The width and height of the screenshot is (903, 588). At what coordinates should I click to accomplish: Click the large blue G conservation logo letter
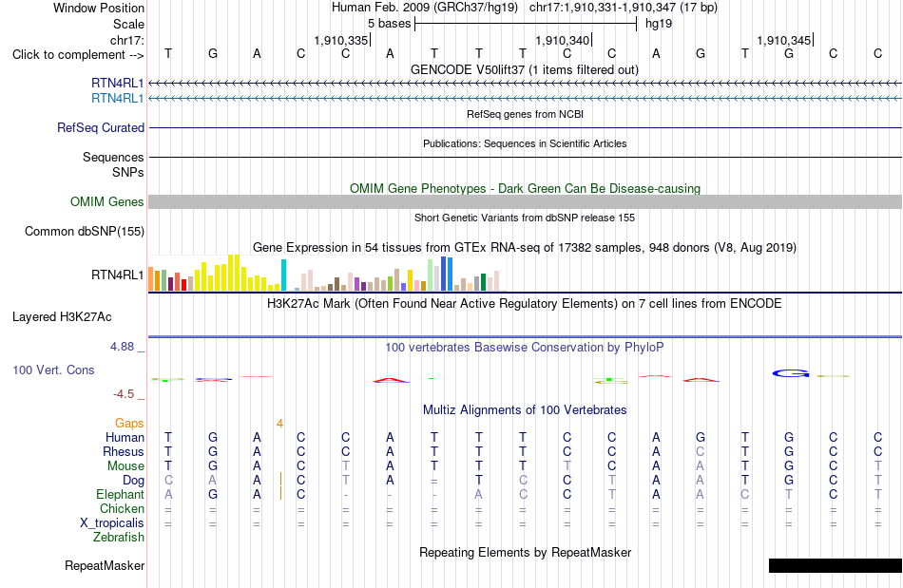791,373
